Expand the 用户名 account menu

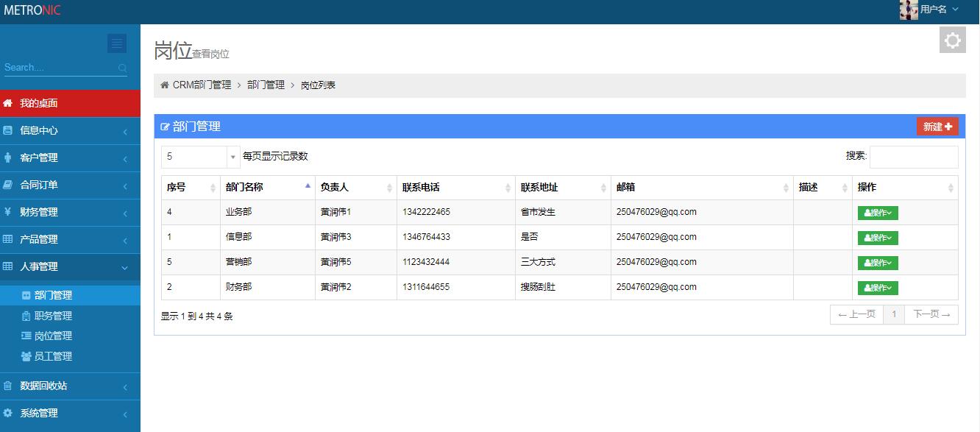(940, 10)
